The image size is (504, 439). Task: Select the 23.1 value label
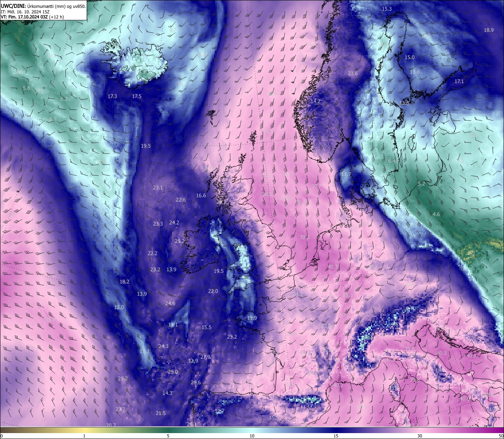(158, 187)
